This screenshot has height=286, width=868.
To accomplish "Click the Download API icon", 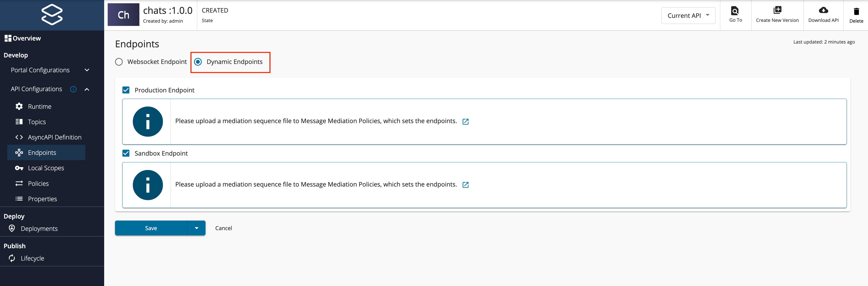I will (823, 10).
